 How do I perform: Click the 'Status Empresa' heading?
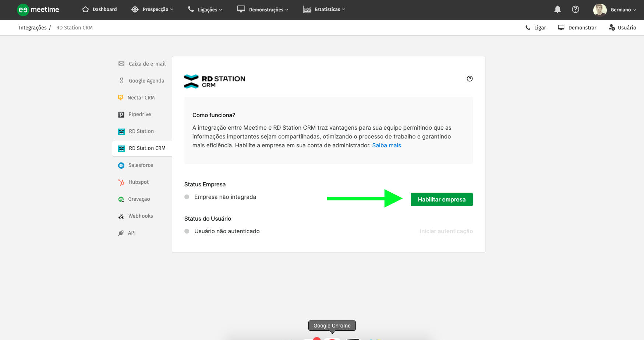(x=205, y=185)
